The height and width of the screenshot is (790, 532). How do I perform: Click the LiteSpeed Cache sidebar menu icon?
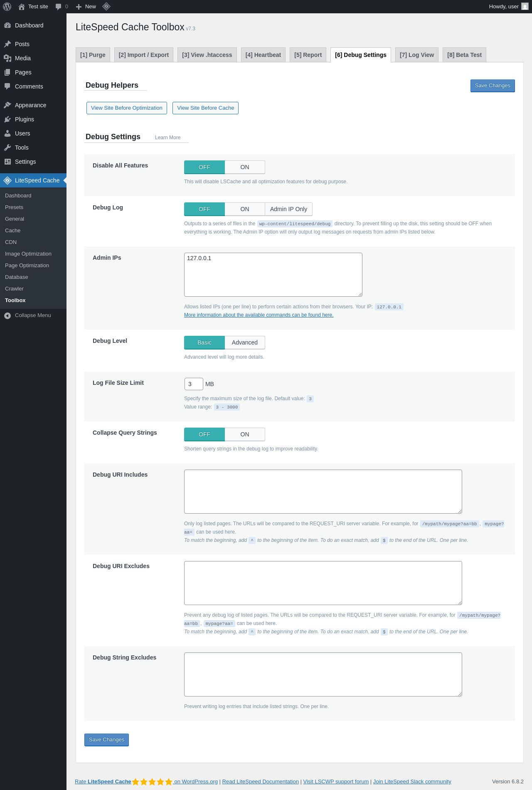7,180
